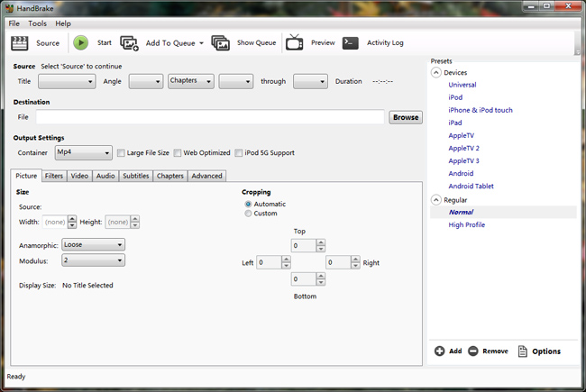Collapse the Regular presets group
This screenshot has width=586, height=392.
click(436, 200)
